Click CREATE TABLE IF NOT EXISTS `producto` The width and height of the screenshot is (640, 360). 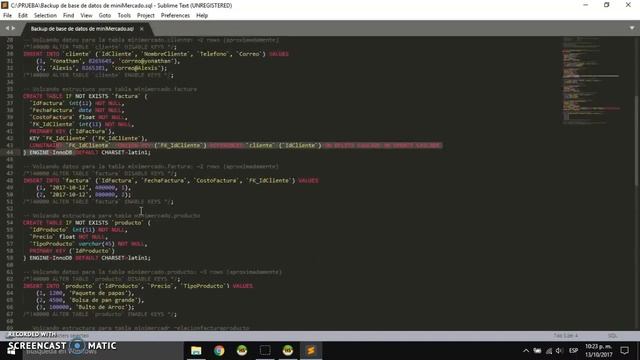[x=87, y=223]
